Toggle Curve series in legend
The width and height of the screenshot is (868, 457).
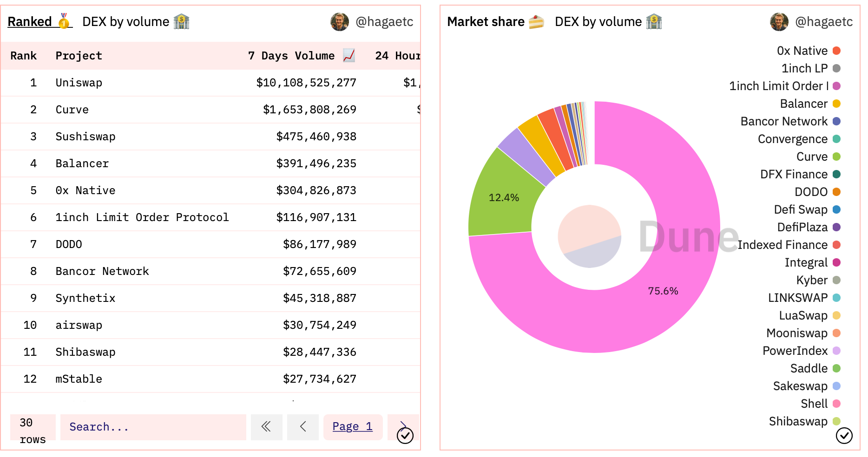(818, 157)
